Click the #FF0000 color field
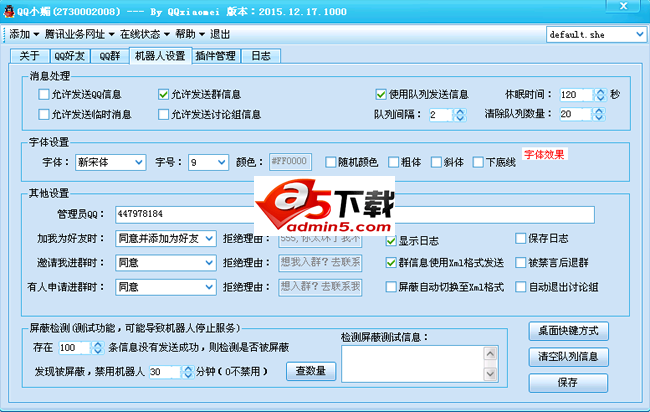 point(290,162)
